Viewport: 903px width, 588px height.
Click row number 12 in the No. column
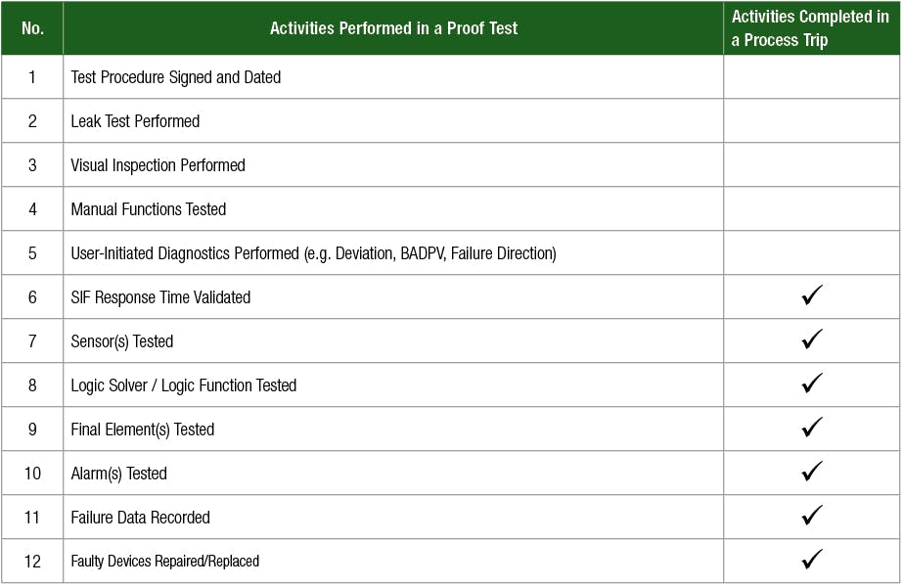[x=32, y=561]
